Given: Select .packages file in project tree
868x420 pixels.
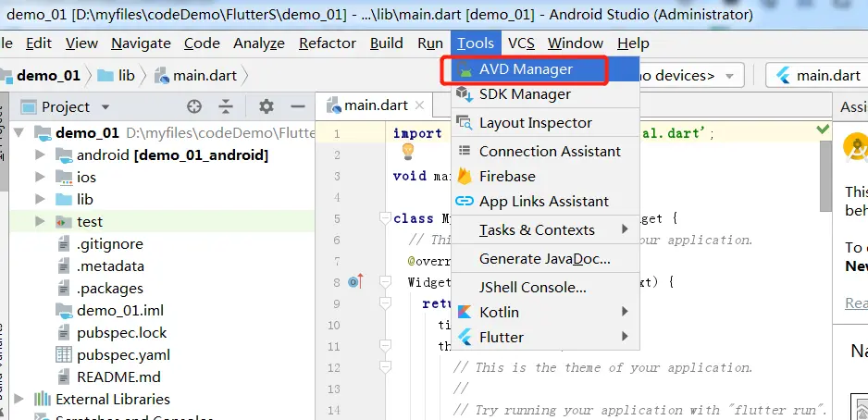Looking at the screenshot, I should point(100,289).
